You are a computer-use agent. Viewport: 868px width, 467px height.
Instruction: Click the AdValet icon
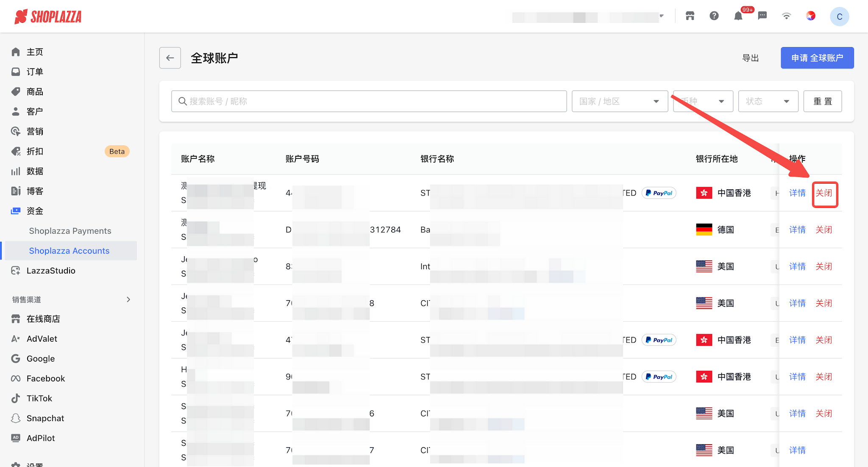click(x=16, y=339)
